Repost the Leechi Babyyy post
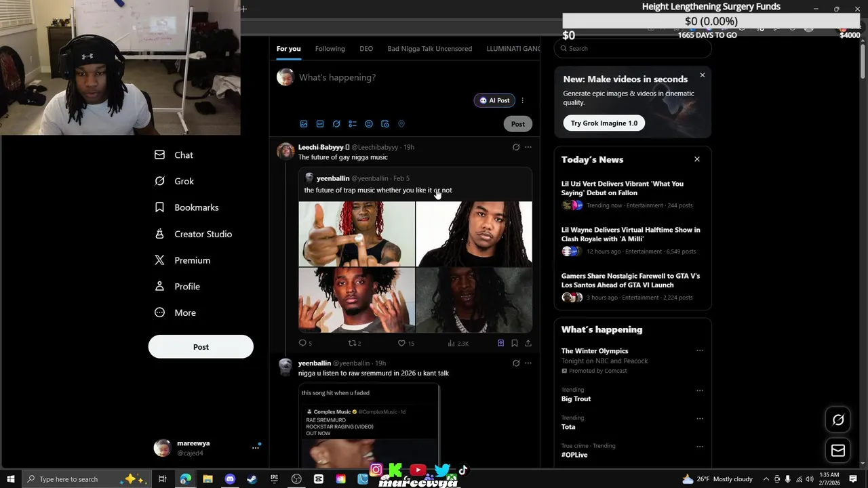 point(354,344)
